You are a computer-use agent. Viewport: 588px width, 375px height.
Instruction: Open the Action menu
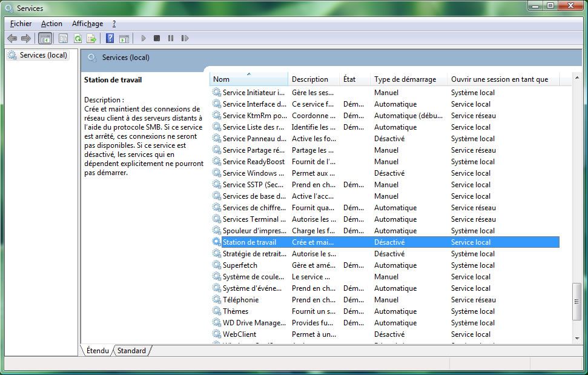point(51,24)
